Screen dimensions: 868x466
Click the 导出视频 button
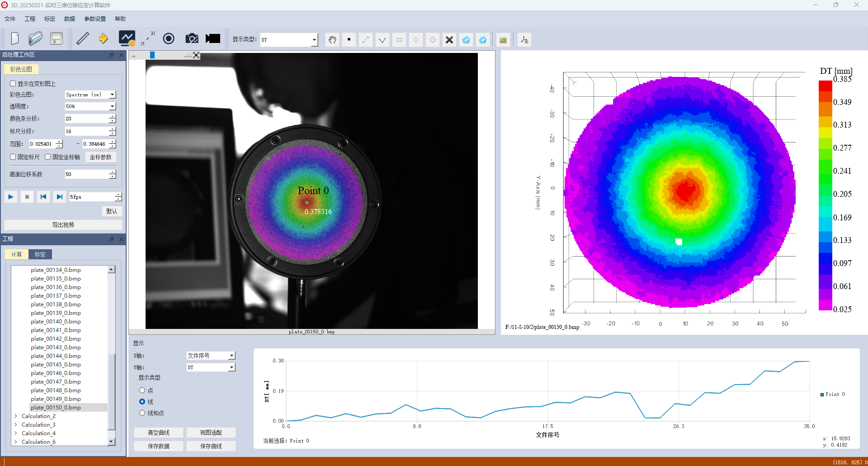(x=63, y=225)
